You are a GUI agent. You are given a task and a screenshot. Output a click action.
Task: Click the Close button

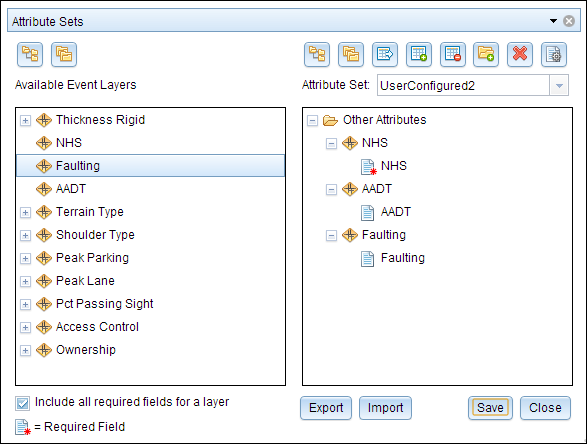click(545, 408)
